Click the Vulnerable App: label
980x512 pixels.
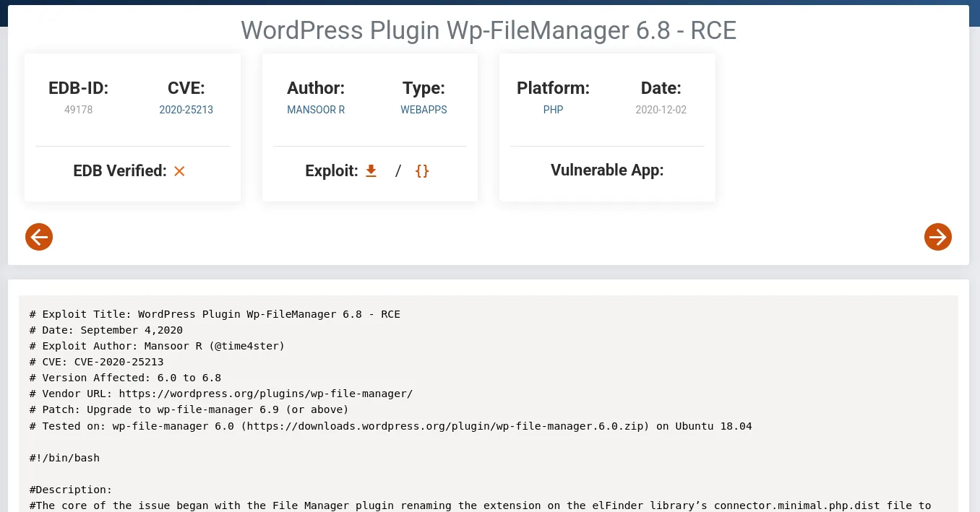(607, 170)
